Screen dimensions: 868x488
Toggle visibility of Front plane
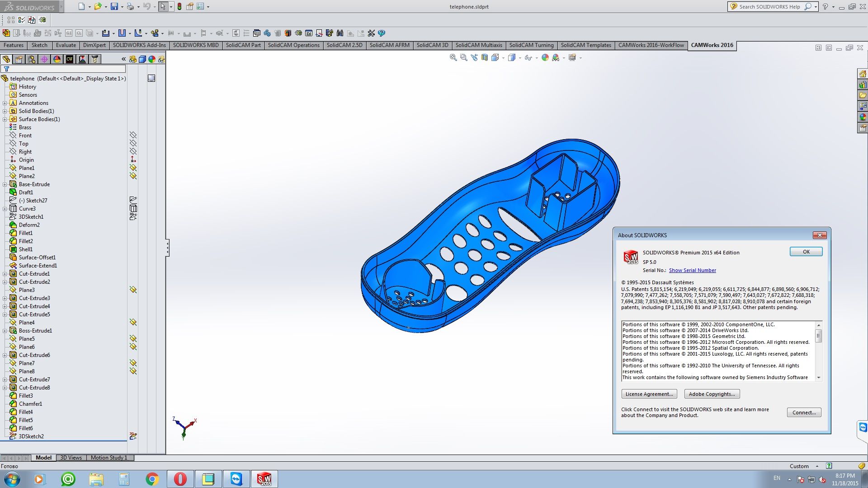(x=133, y=135)
